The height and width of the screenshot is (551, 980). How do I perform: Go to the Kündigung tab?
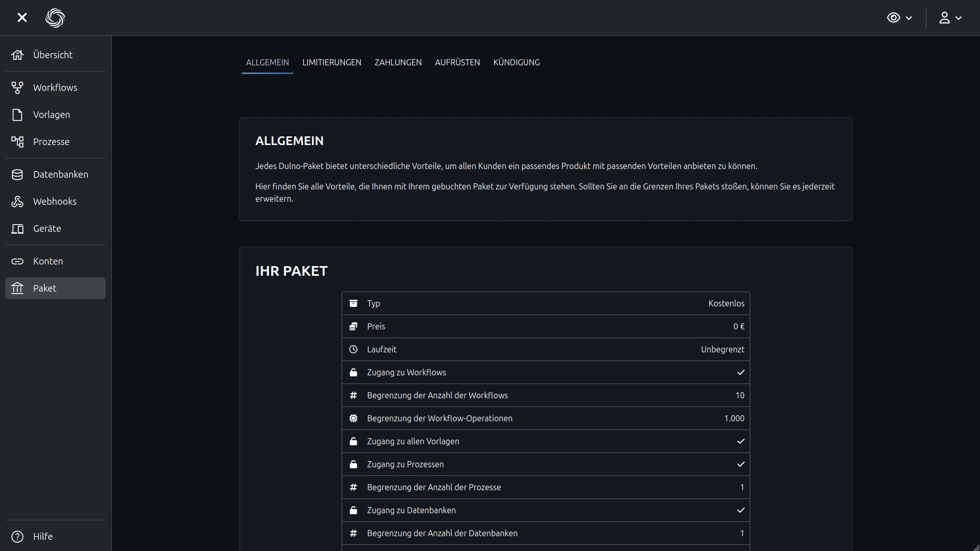click(516, 62)
